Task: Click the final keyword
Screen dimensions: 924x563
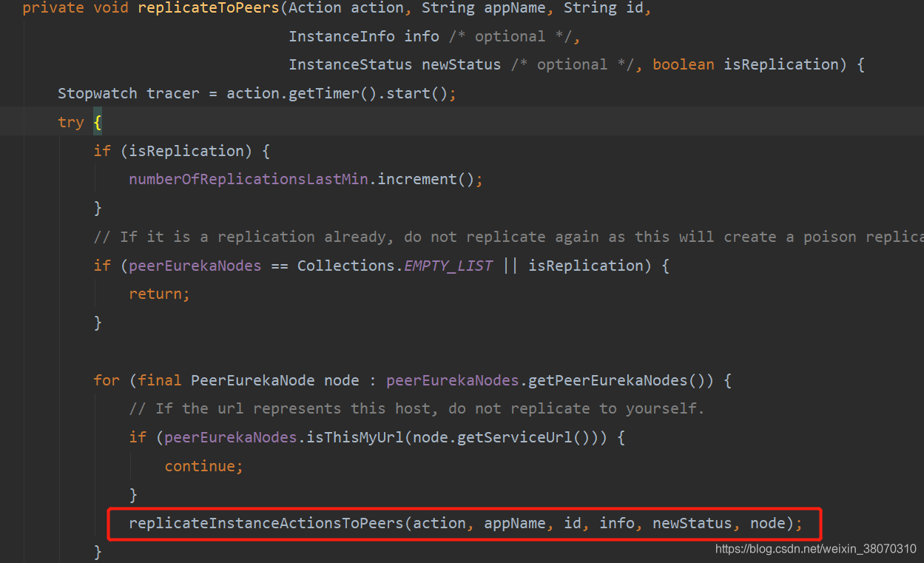Action: (x=160, y=380)
